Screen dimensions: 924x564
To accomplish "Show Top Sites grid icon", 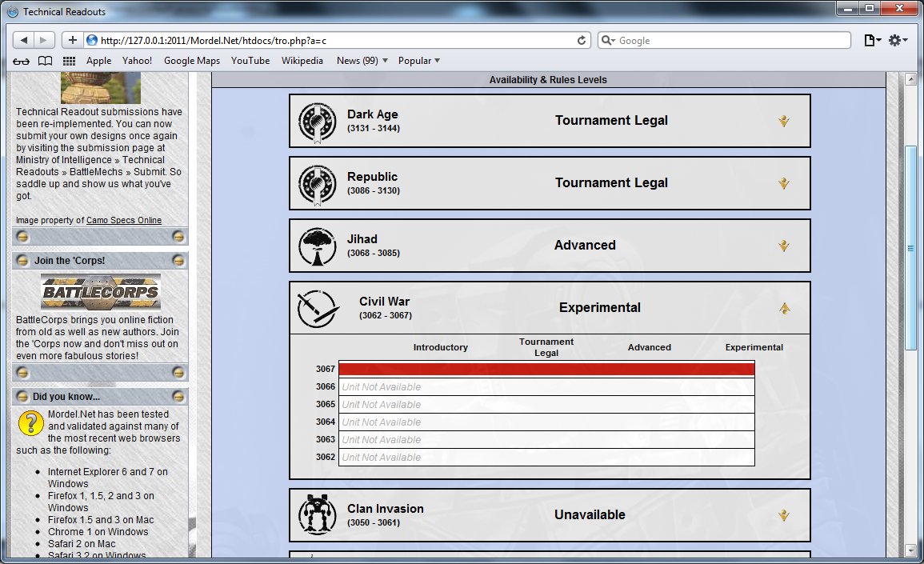I will 69,61.
